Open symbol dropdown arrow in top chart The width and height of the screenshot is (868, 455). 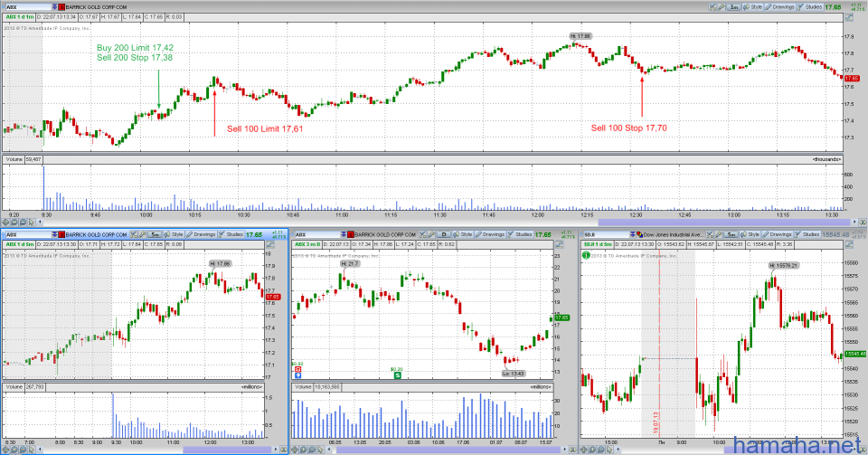[55, 7]
